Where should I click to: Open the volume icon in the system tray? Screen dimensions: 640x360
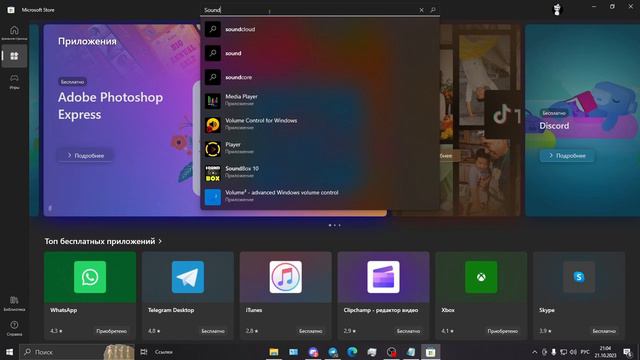pyautogui.click(x=573, y=352)
